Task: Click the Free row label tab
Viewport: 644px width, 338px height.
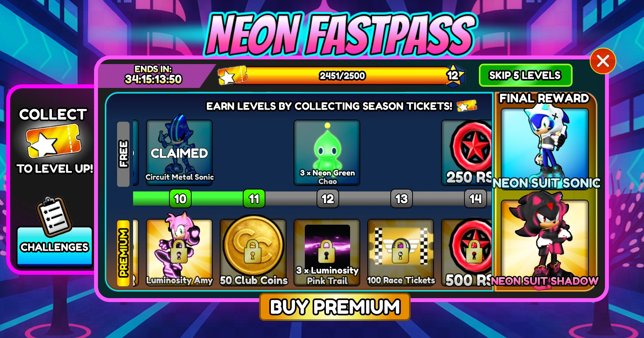Action: (x=123, y=154)
